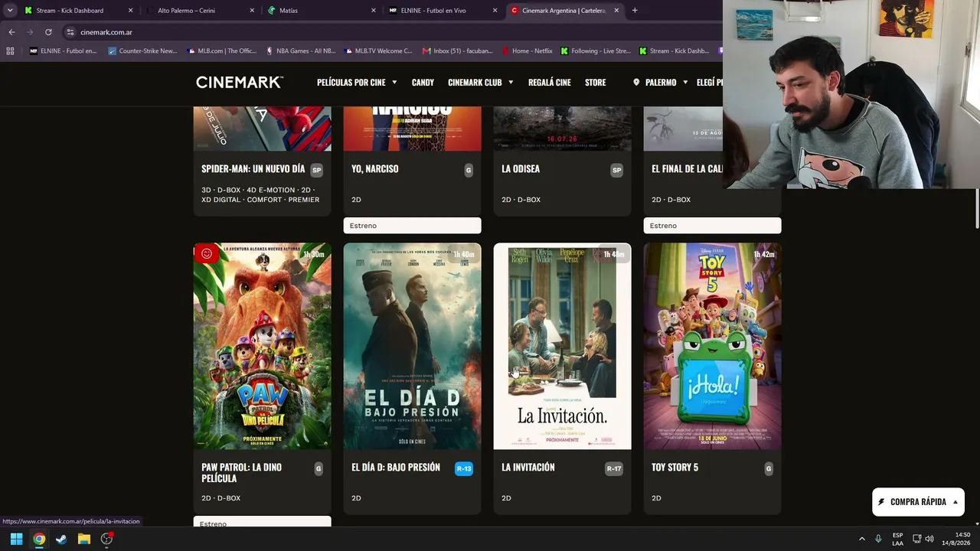Viewport: 980px width, 551px height.
Task: Show hidden system tray icons
Action: coord(861,539)
